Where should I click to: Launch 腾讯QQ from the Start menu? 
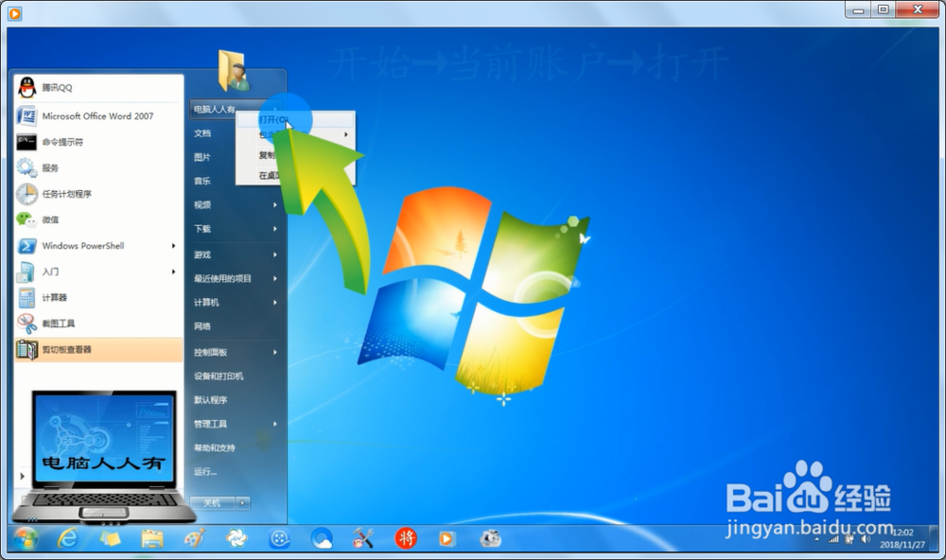pyautogui.click(x=98, y=87)
